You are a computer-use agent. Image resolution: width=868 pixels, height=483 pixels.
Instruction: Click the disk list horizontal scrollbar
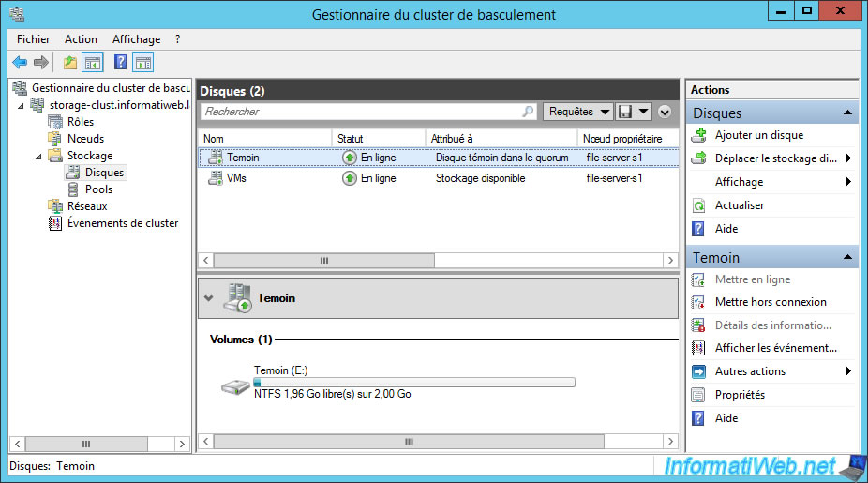(324, 261)
